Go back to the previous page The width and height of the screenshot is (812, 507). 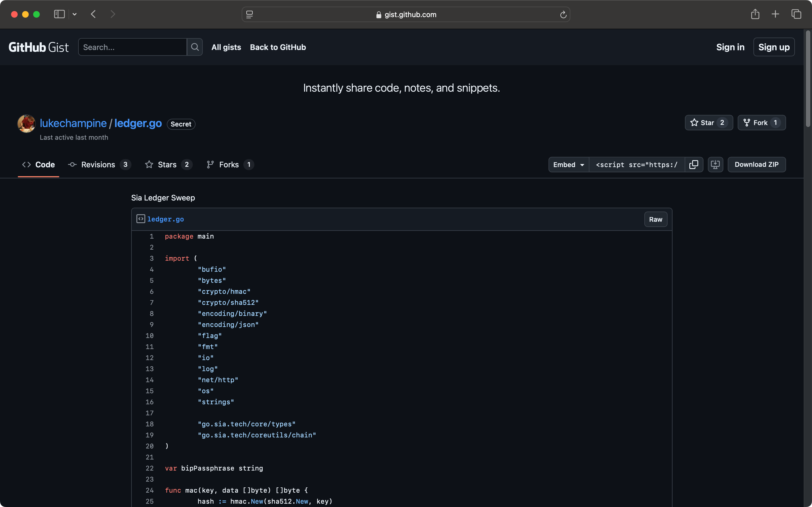[94, 14]
